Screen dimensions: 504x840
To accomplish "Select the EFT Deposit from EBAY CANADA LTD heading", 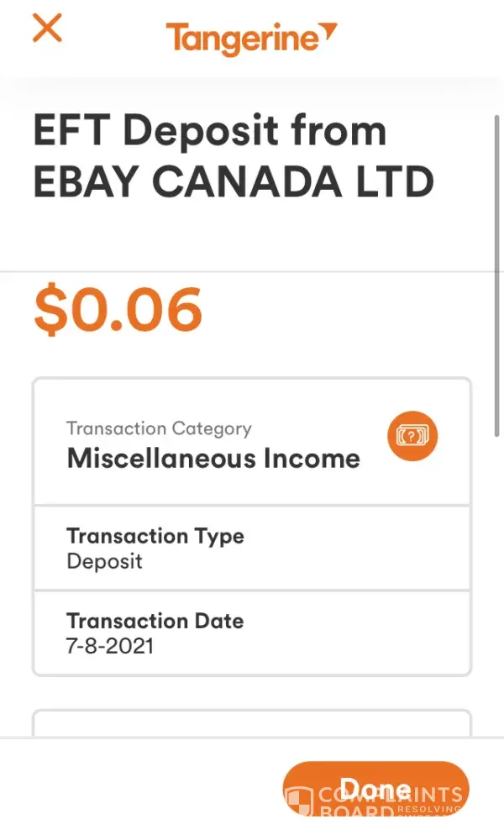I will pyautogui.click(x=234, y=157).
